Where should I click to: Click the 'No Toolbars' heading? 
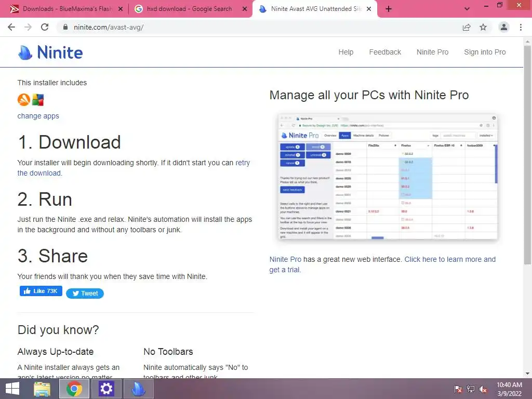click(x=168, y=352)
